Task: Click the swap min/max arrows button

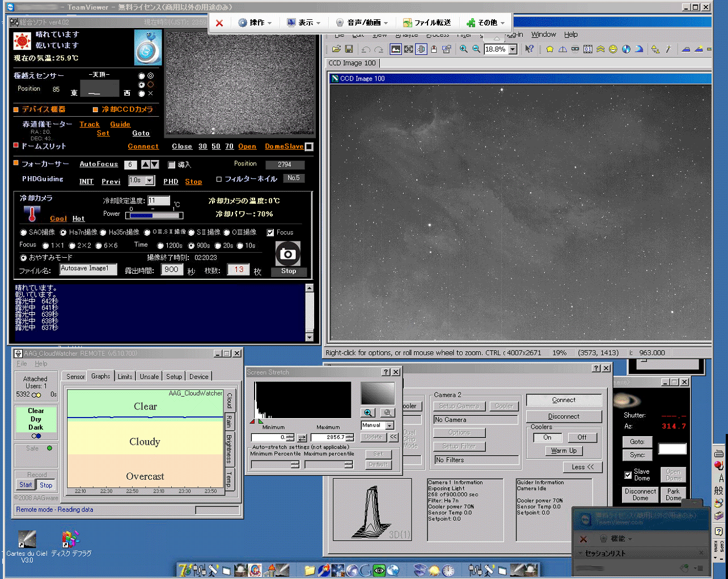Action: (x=302, y=437)
